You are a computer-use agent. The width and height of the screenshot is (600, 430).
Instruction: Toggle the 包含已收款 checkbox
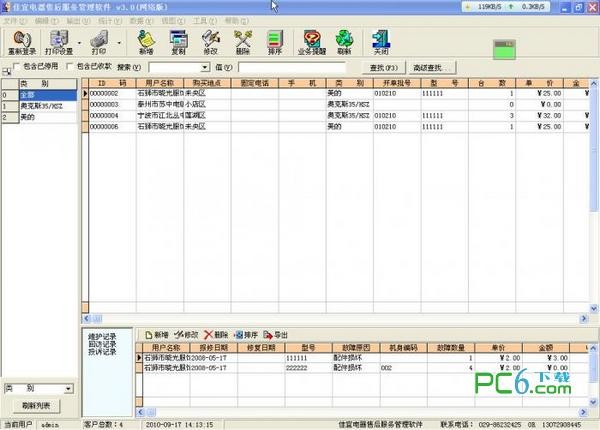tap(70, 67)
